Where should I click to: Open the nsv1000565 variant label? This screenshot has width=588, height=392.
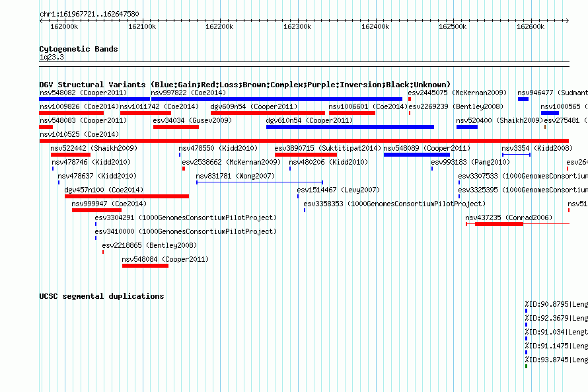tap(564, 106)
